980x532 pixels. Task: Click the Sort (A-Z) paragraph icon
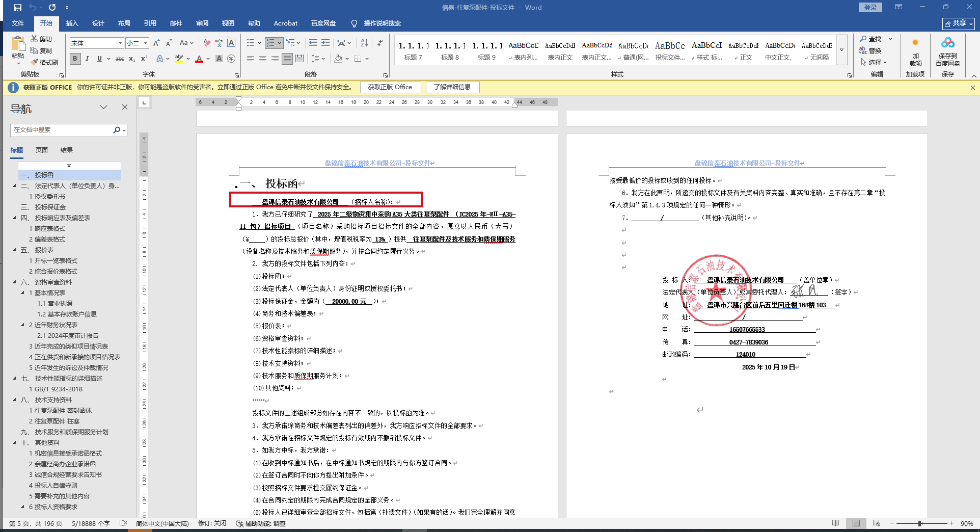click(364, 43)
